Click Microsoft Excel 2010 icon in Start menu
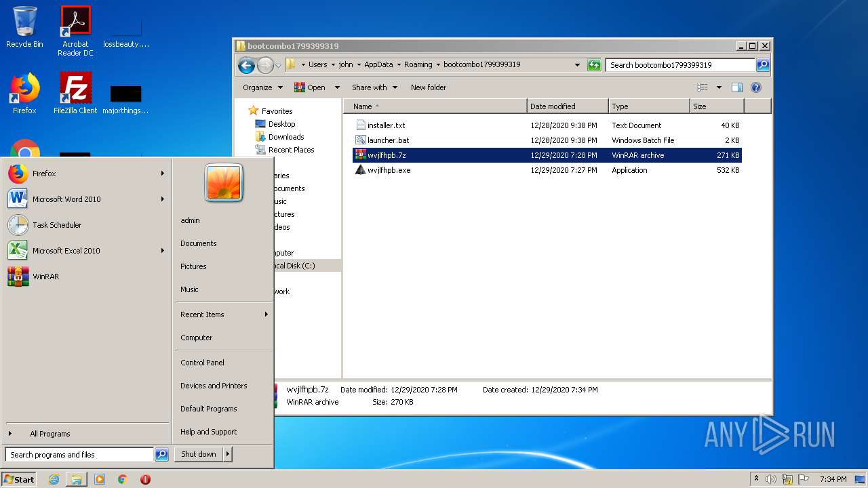This screenshot has height=488, width=868. [x=18, y=251]
